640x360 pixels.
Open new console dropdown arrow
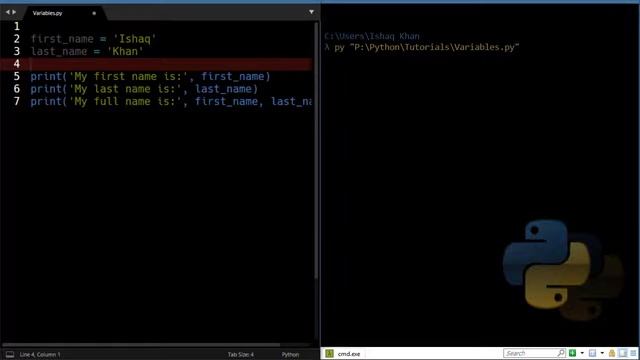(582, 353)
